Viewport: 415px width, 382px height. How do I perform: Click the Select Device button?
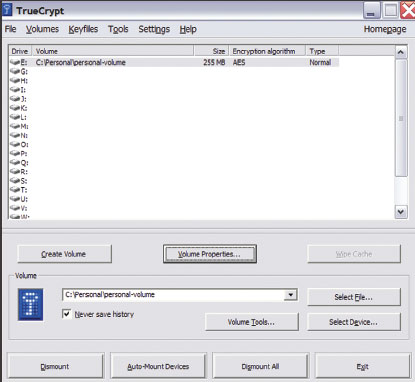click(354, 322)
